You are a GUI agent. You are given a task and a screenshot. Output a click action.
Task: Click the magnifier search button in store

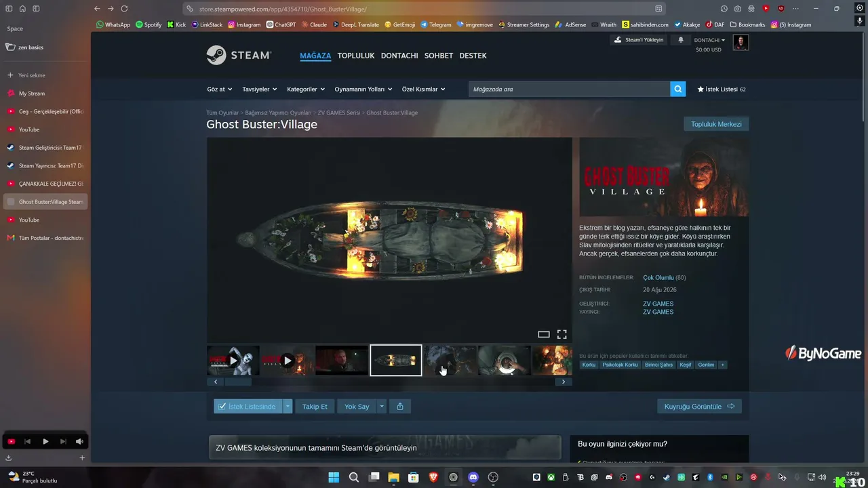[677, 89]
